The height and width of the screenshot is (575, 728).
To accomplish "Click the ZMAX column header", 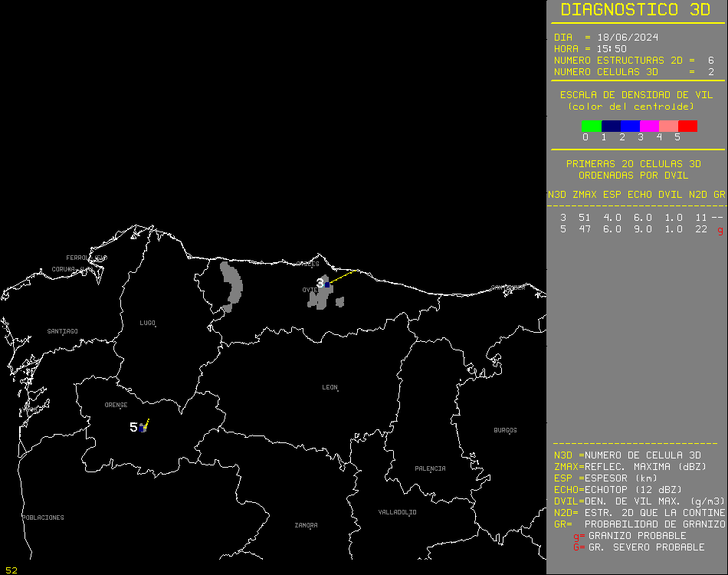I will [584, 195].
